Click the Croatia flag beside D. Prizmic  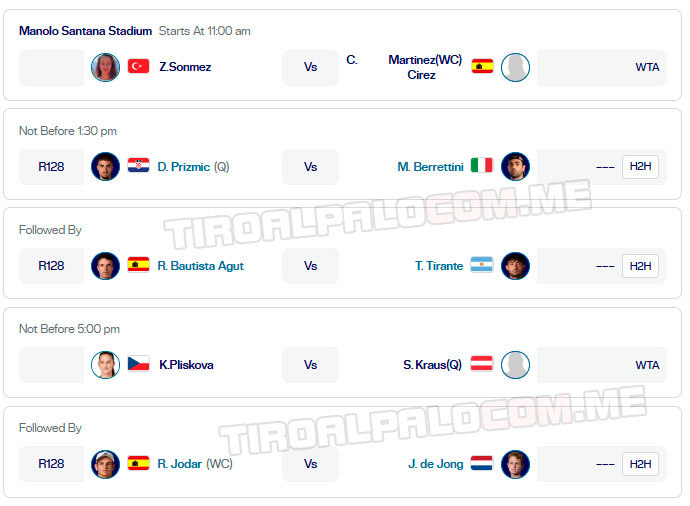[138, 166]
